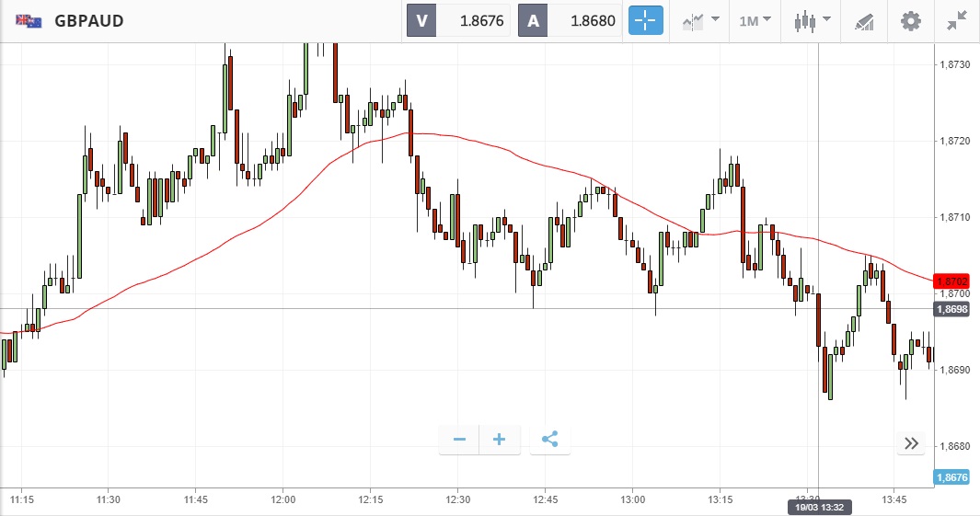Screen dimensions: 980x516
Task: Select the drawing tools pencil icon
Action: 864,20
